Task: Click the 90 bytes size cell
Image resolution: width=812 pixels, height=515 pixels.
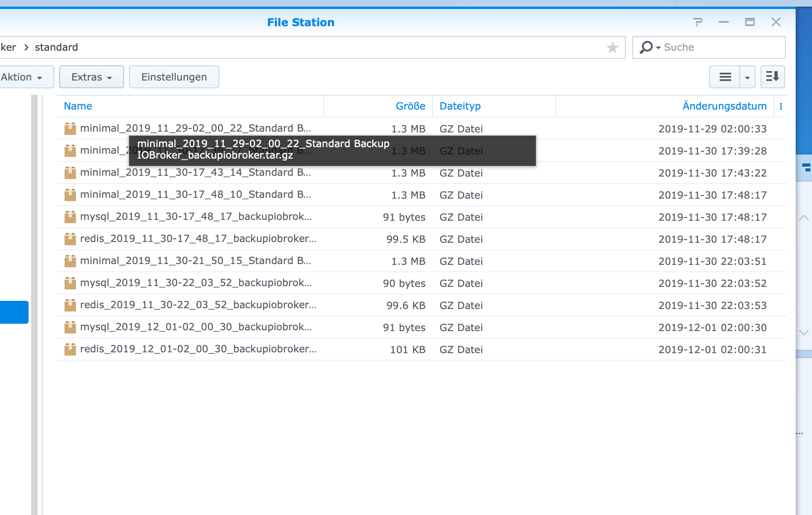Action: [404, 283]
